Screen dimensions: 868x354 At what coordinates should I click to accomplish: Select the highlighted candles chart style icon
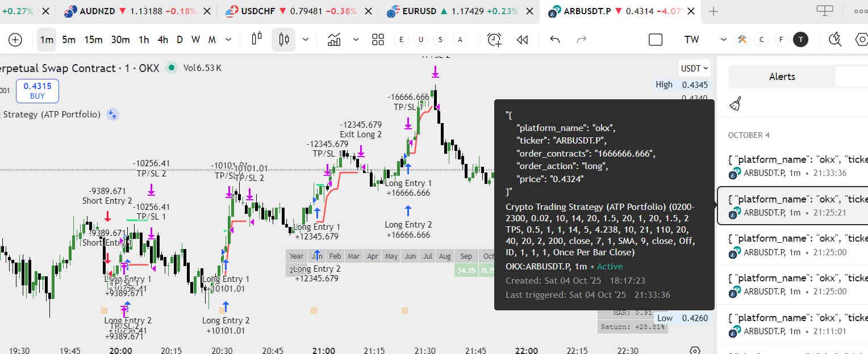pos(284,40)
